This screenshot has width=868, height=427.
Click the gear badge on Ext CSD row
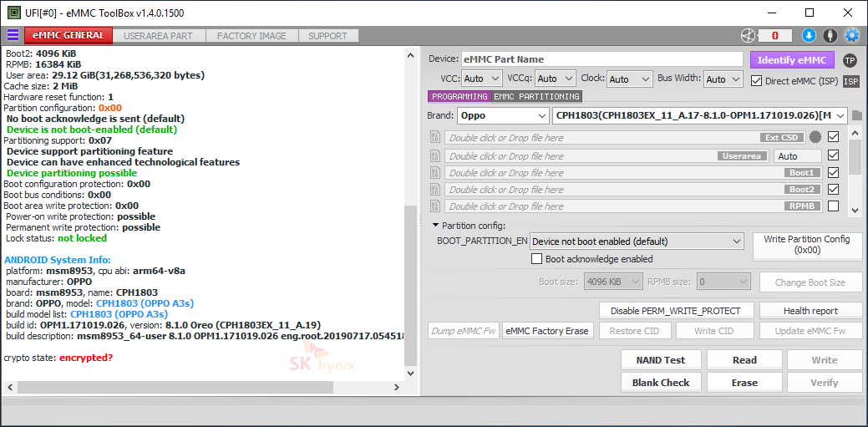coord(815,137)
